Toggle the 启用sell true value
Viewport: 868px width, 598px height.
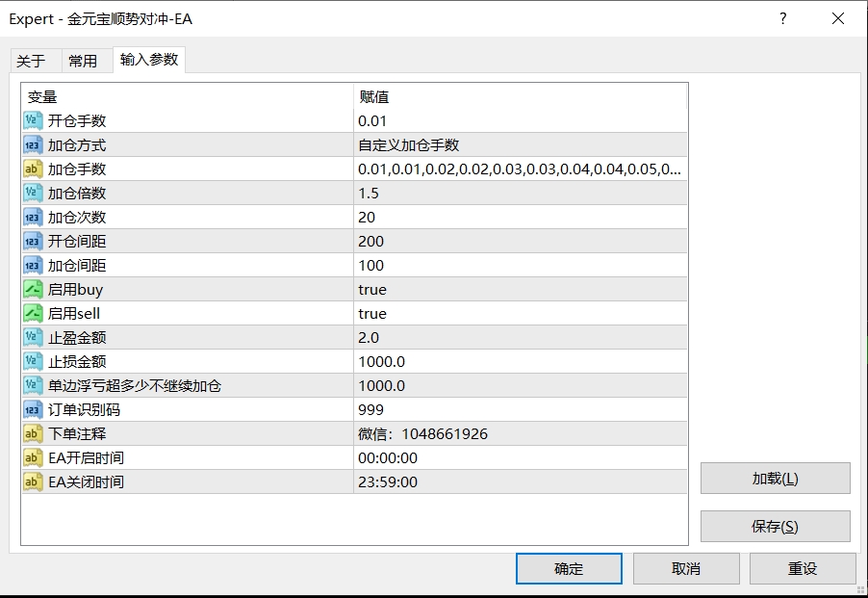pyautogui.click(x=433, y=313)
